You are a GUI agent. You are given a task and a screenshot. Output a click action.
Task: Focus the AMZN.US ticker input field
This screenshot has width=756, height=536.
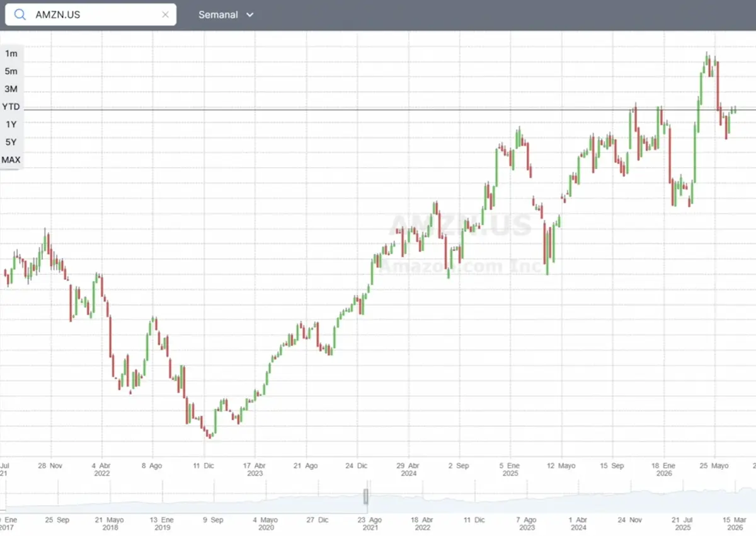point(91,15)
